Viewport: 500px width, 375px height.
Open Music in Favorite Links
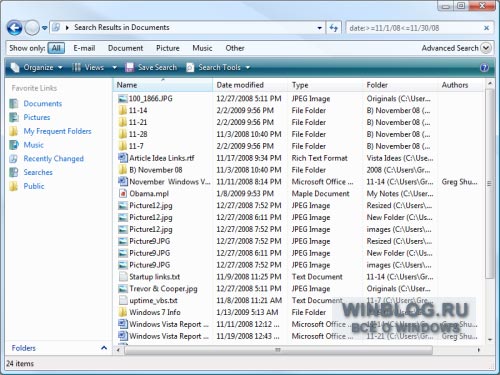pos(33,145)
